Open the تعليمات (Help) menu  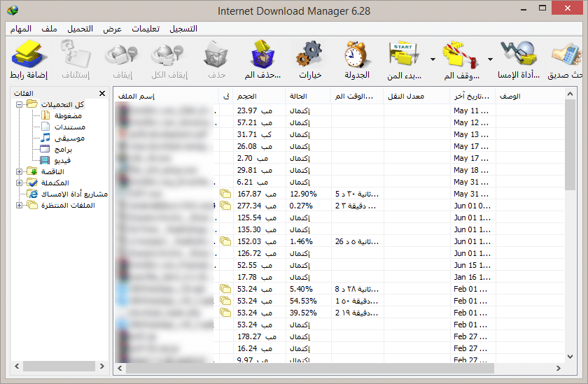pos(146,29)
